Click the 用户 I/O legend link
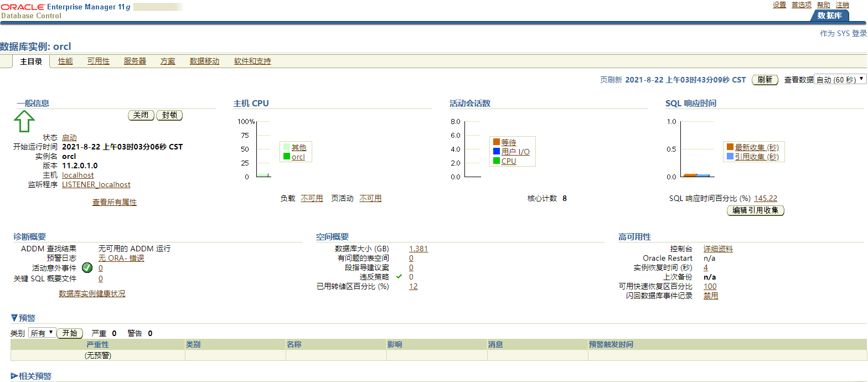This screenshot has width=868, height=382. (x=515, y=152)
